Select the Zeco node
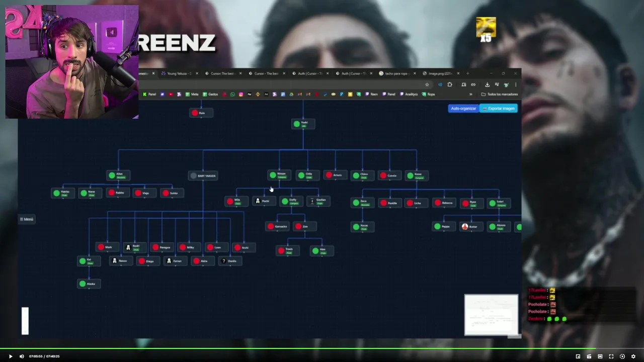The image size is (644, 362). (363, 202)
